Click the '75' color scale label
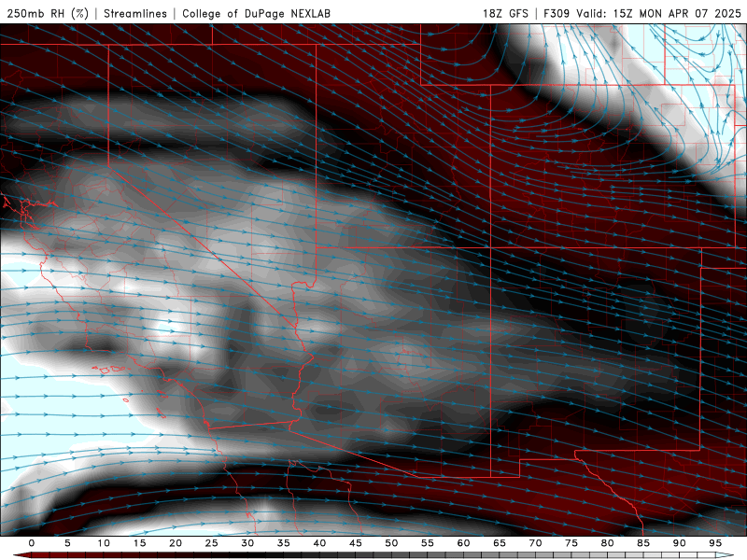The image size is (747, 560). point(571,543)
